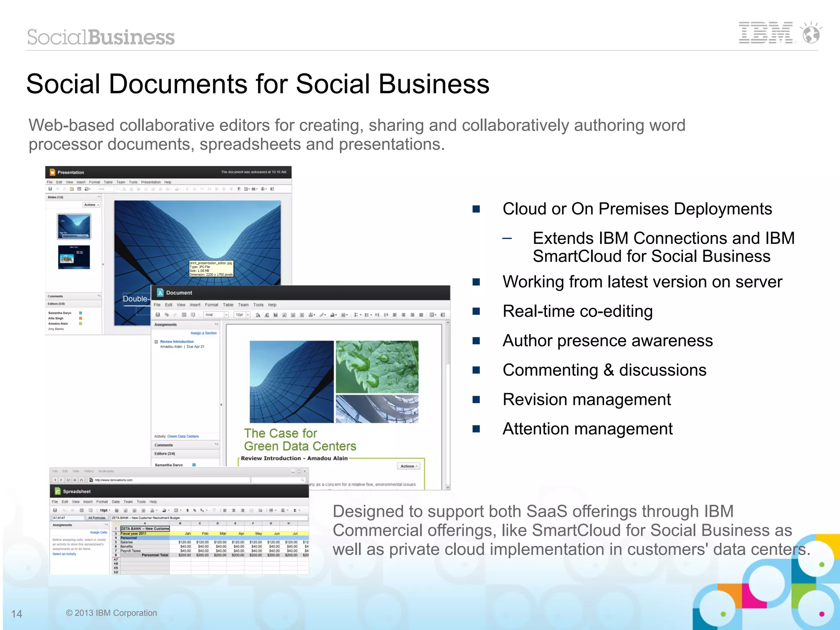Click the Underline icon in Document window toolbar
The width and height of the screenshot is (840, 630).
(x=293, y=315)
